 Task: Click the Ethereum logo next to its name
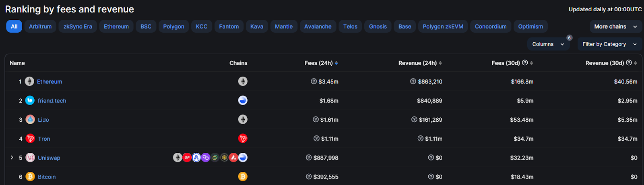(29, 81)
